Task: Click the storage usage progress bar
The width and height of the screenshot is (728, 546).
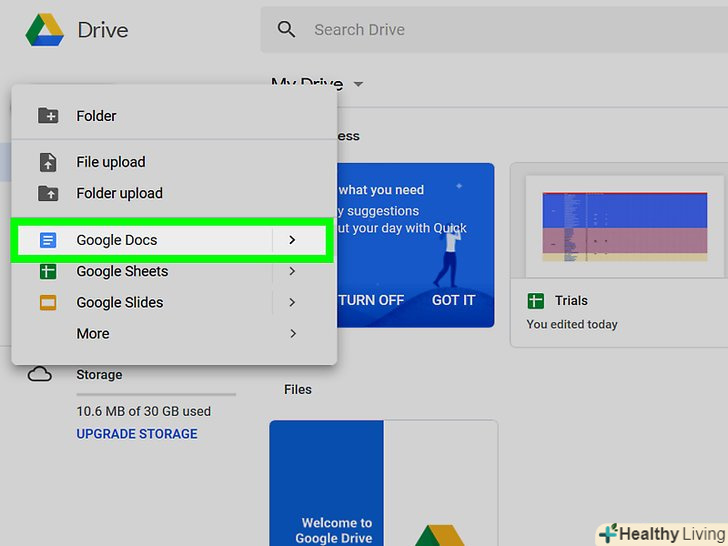Action: 156,394
